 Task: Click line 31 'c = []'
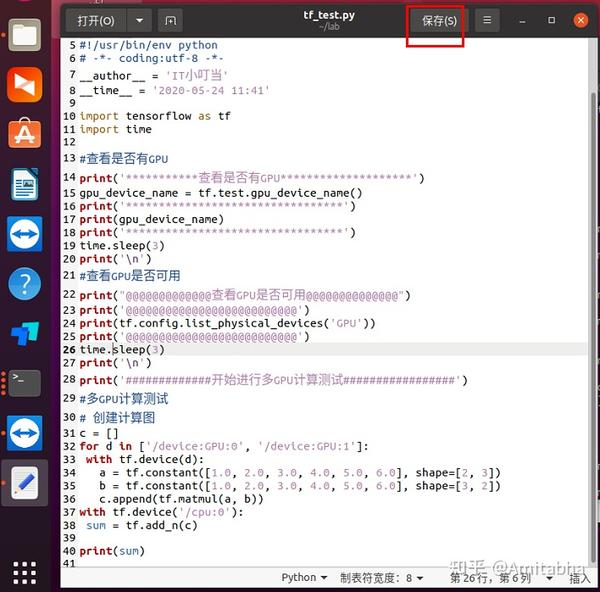[99, 433]
